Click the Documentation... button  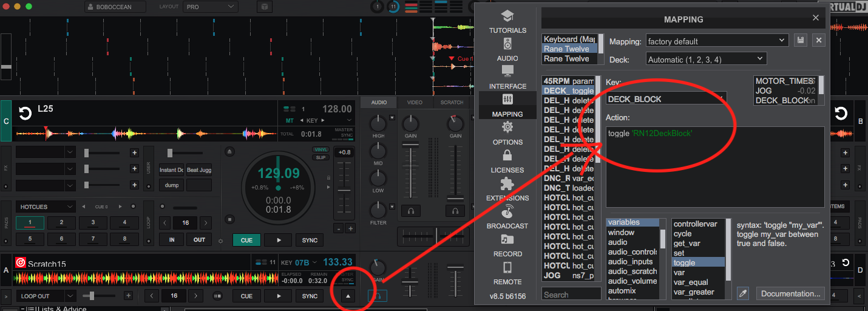791,293
